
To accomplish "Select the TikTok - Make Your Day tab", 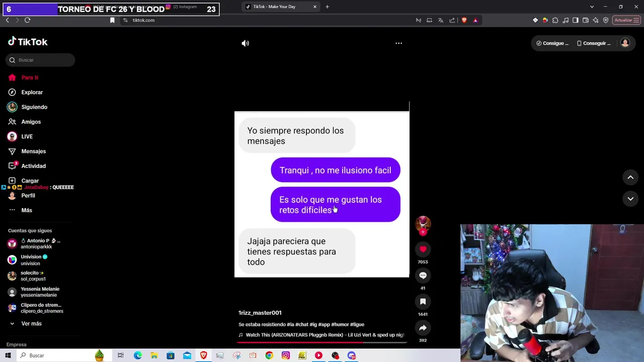I will click(279, 7).
